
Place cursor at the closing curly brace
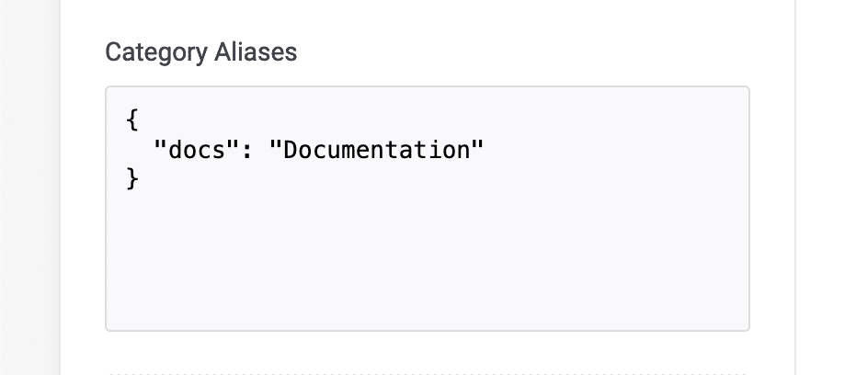132,178
